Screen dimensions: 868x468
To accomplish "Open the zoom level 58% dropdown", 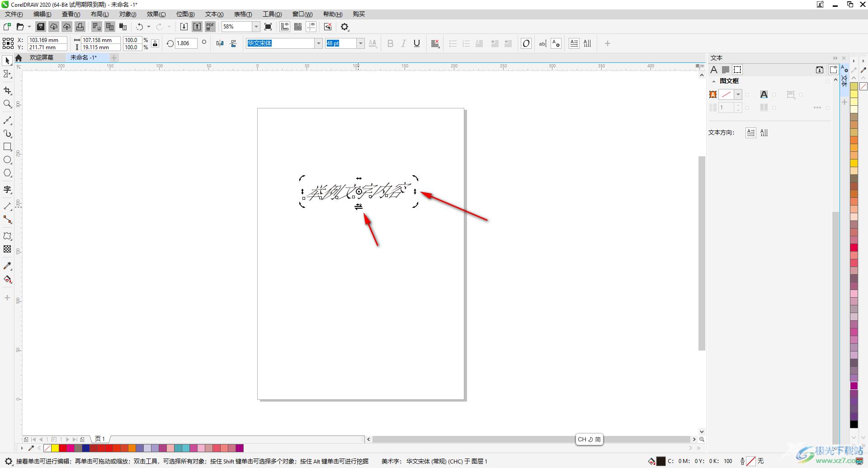I will tap(256, 27).
